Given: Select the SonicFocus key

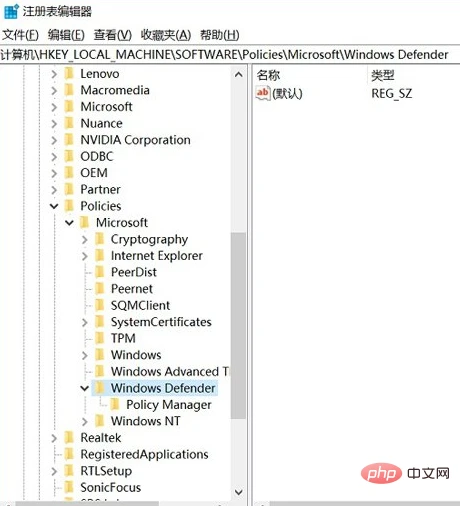Looking at the screenshot, I should click(111, 488).
